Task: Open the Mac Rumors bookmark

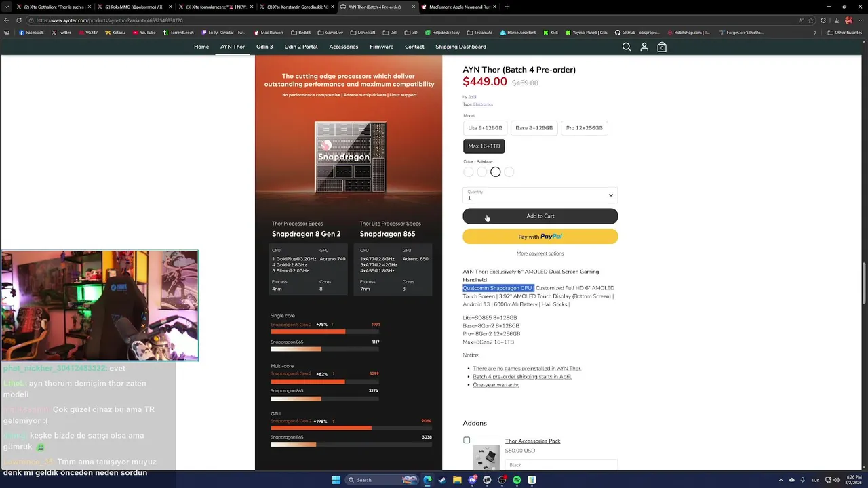Action: coord(269,32)
